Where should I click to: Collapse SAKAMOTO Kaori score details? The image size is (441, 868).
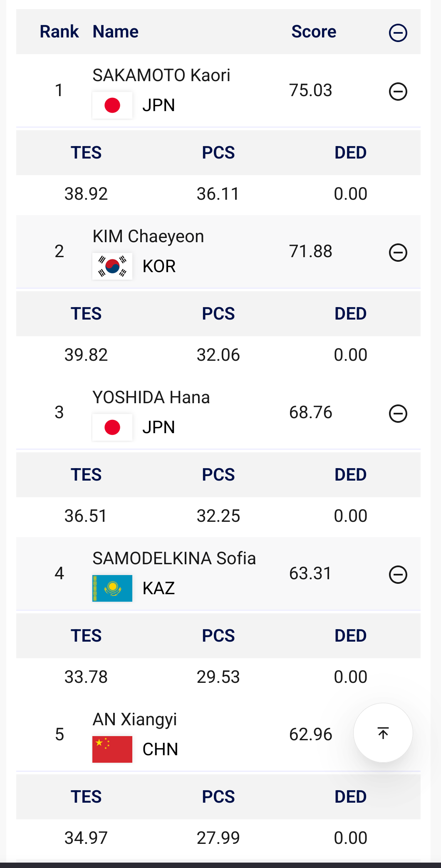coord(398,92)
